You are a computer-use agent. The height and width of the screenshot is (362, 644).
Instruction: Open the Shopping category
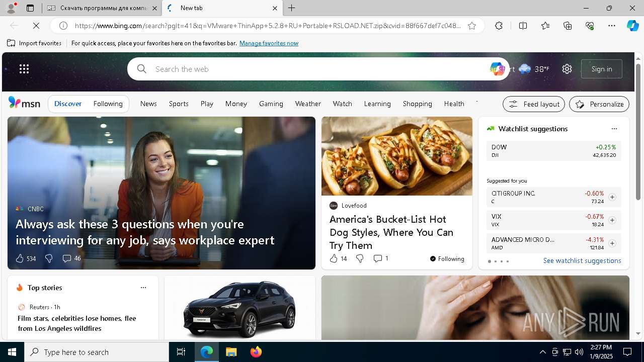point(418,104)
